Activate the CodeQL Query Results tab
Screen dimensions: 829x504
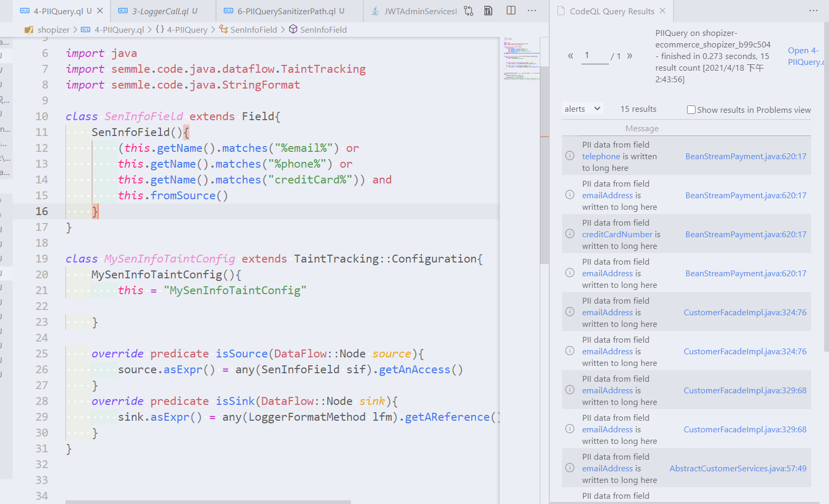(x=612, y=11)
